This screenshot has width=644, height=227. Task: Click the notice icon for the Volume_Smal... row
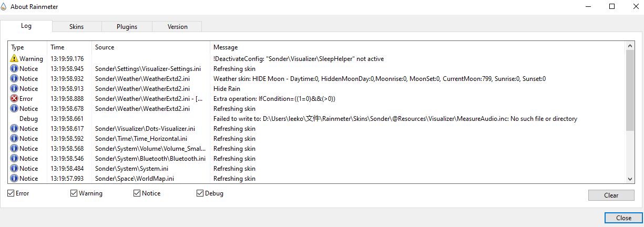14,148
